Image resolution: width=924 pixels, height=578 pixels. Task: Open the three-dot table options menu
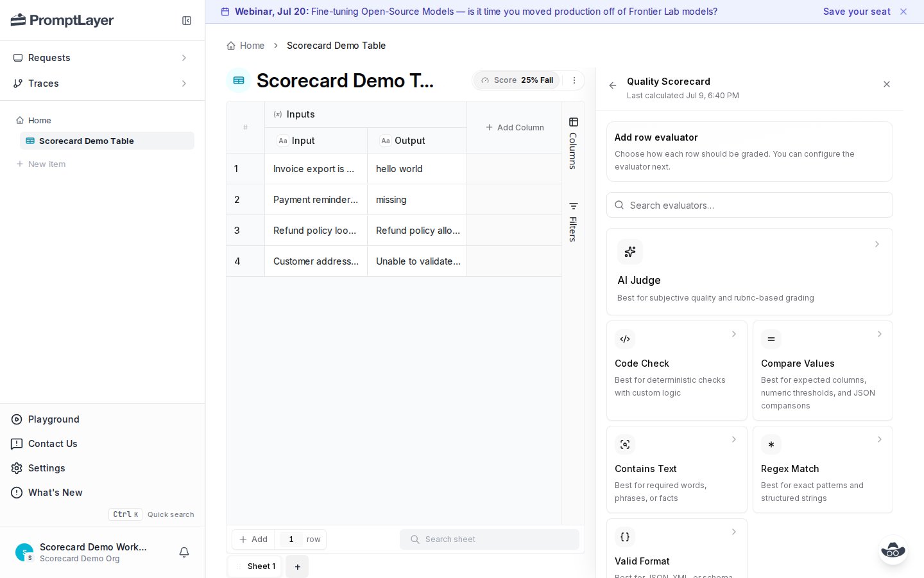pos(574,80)
